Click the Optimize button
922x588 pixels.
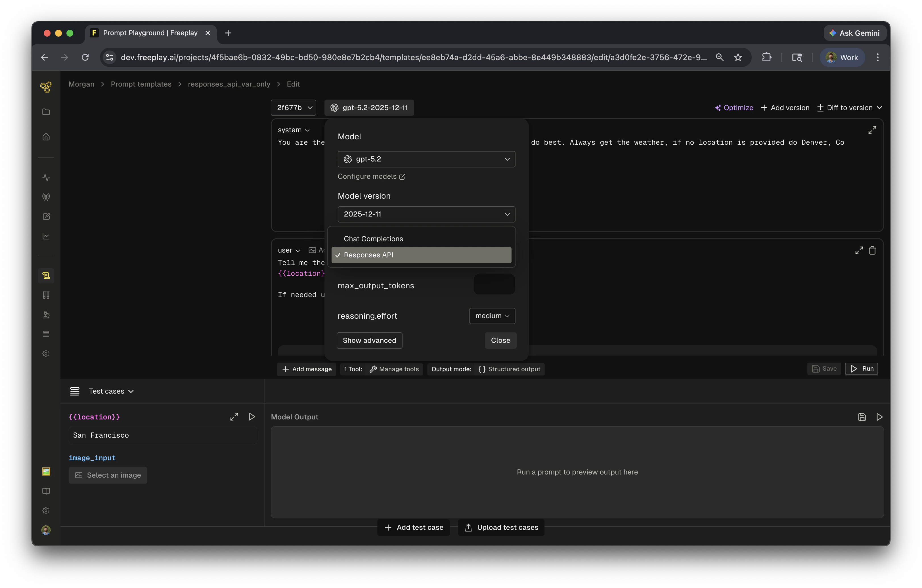click(x=734, y=108)
